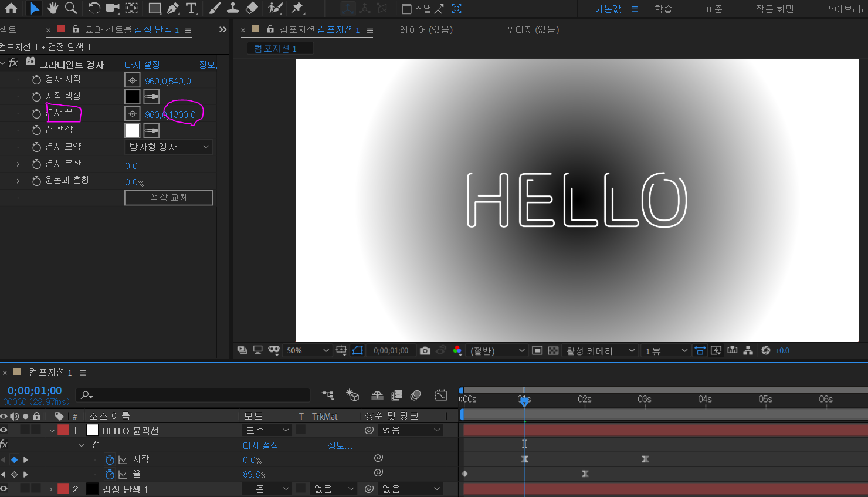
Task: Open the graph editor icon in timeline
Action: (x=441, y=395)
